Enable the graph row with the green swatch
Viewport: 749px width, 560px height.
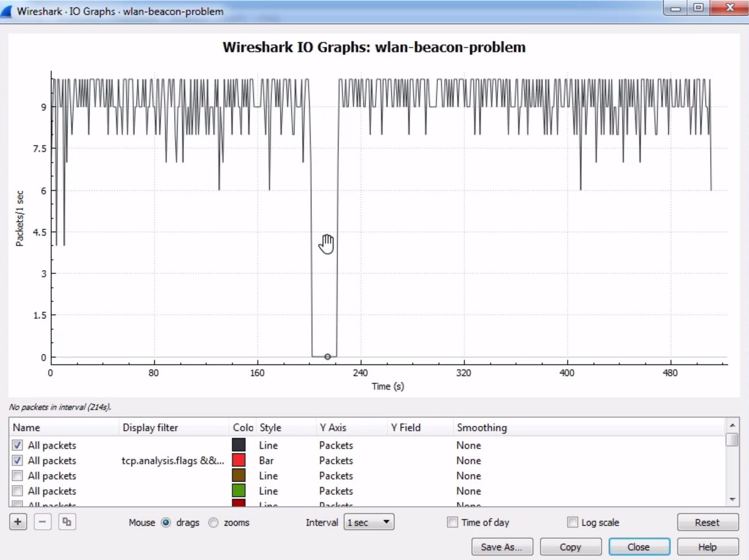17,491
